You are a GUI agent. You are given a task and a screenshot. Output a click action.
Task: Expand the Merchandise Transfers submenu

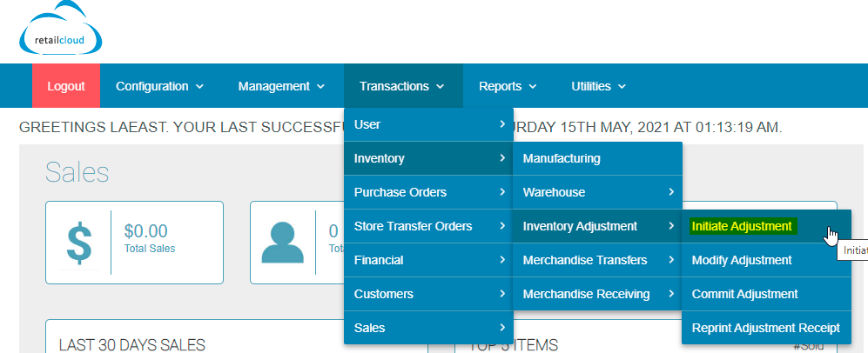click(x=596, y=260)
